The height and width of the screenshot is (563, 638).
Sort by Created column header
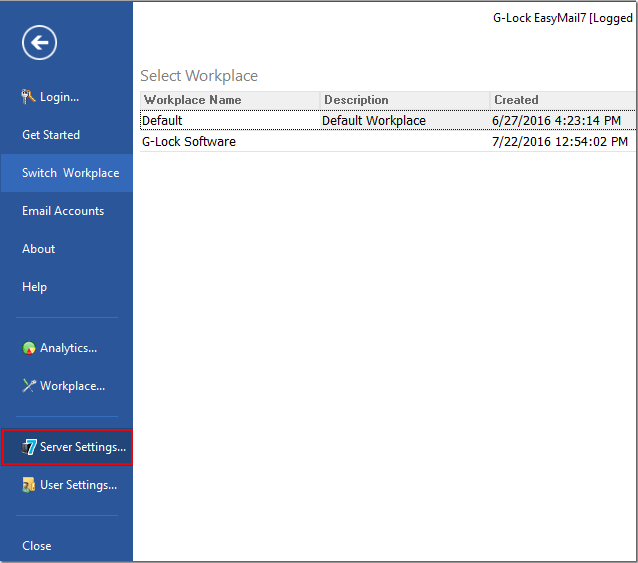[x=563, y=100]
